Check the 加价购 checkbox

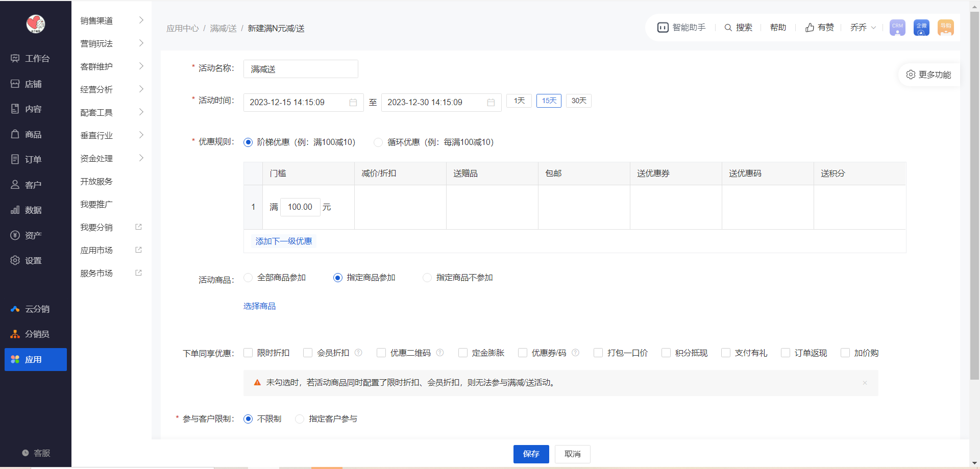point(845,353)
